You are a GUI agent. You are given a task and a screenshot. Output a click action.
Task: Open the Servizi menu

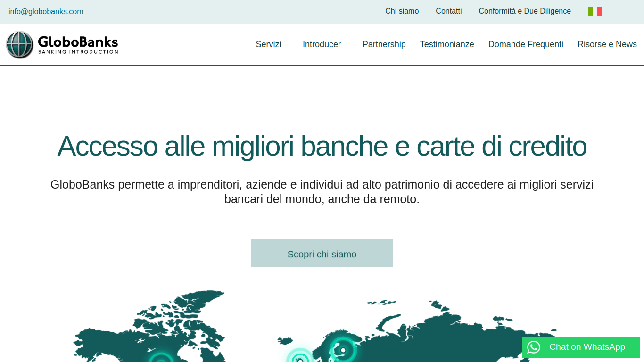[268, 44]
